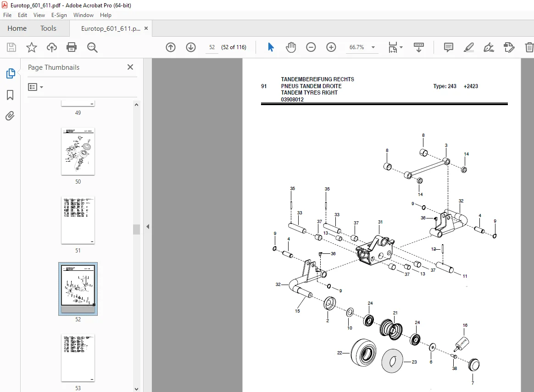Open fit page options dropdown arrow
This screenshot has height=392, width=534.
[401, 47]
